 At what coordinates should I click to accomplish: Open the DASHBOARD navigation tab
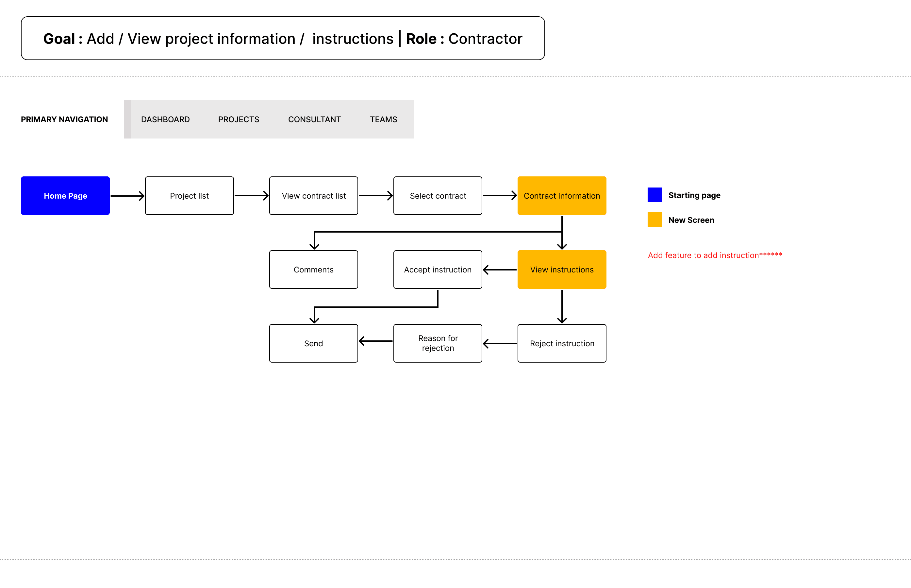pyautogui.click(x=165, y=120)
